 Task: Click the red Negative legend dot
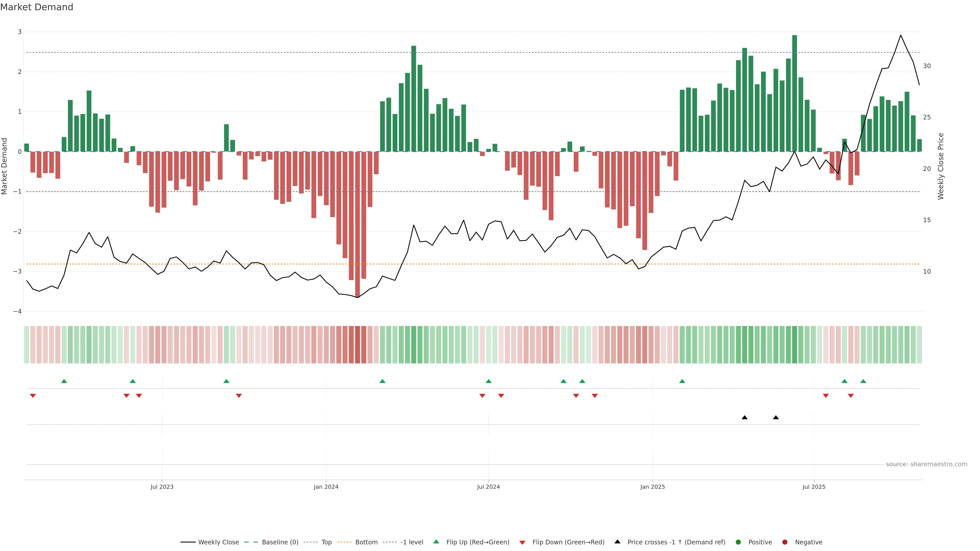785,542
